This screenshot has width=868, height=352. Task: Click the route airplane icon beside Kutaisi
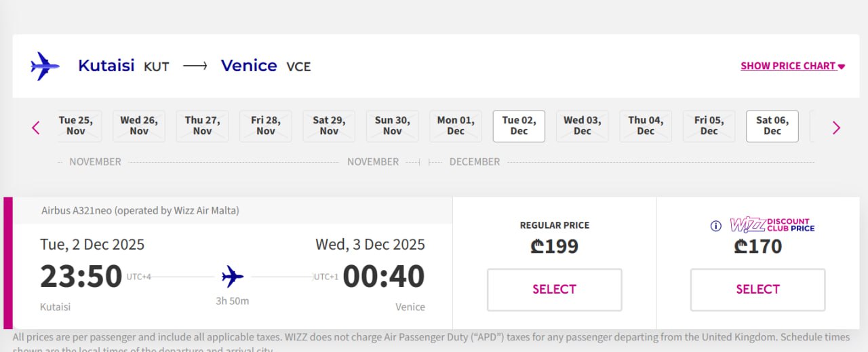point(45,66)
